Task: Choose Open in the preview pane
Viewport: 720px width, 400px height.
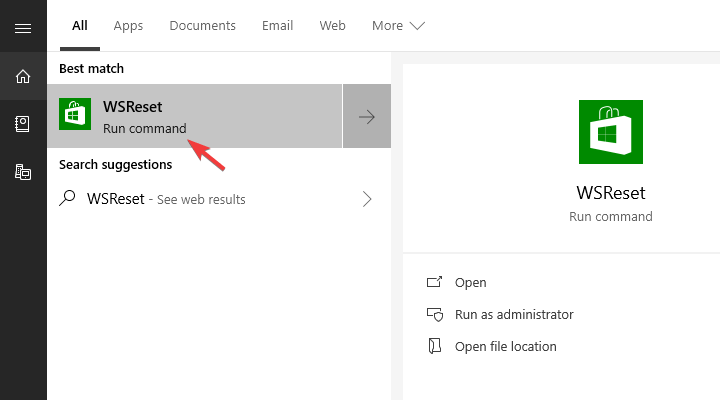Action: pos(471,282)
